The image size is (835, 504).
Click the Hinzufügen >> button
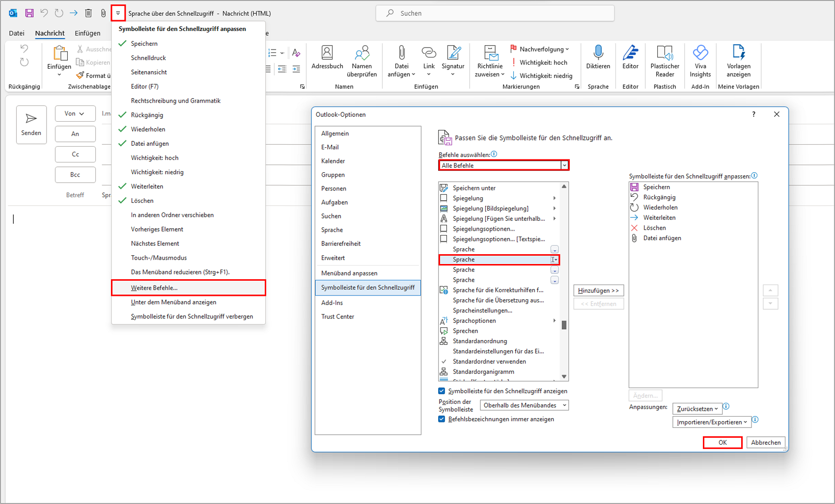(x=598, y=291)
